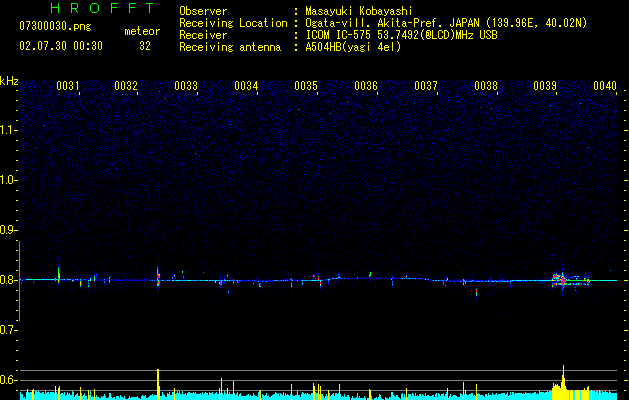Click the Receiving Location label

pos(233,23)
